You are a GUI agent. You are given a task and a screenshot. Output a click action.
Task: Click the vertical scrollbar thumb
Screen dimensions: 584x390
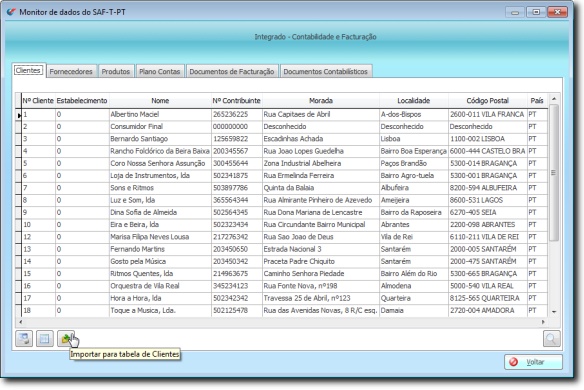(554, 172)
